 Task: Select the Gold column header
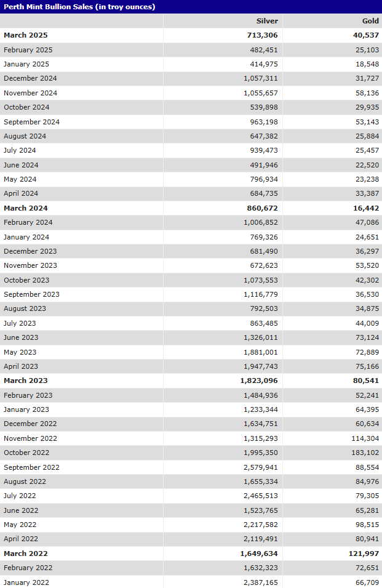coord(370,21)
